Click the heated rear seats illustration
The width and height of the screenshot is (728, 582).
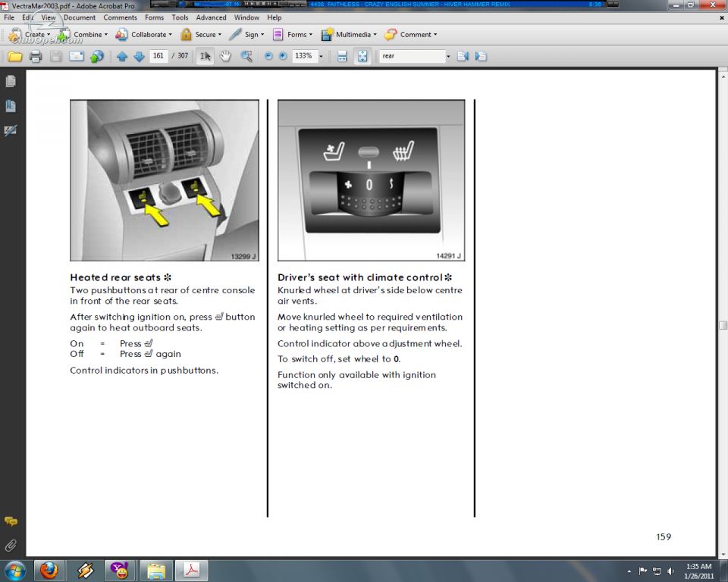pyautogui.click(x=165, y=180)
